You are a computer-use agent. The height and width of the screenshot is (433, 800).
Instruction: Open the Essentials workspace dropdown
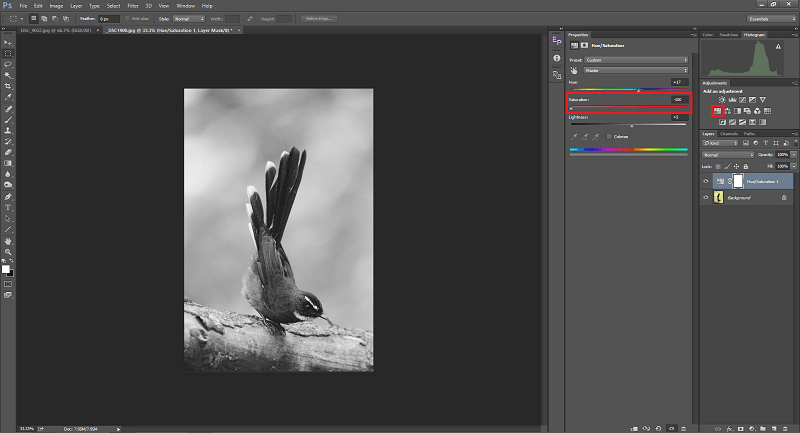(771, 19)
